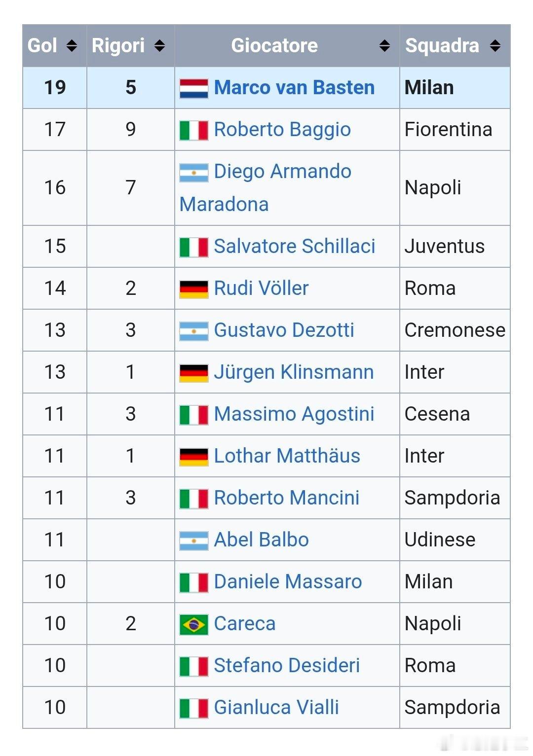Sort by Squadra using its sort arrows

tap(495, 46)
